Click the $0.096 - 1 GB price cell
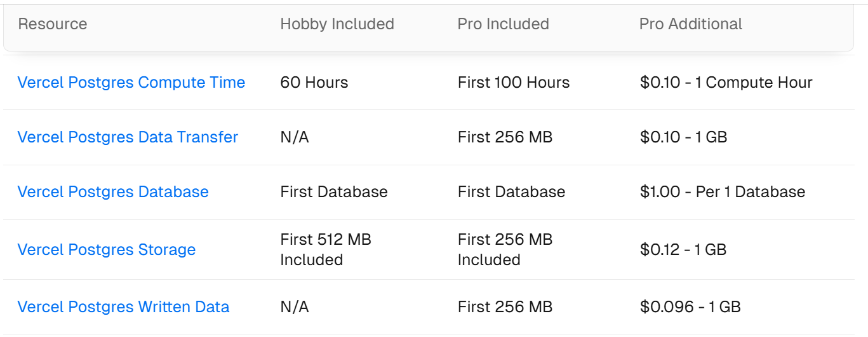This screenshot has width=868, height=337. click(690, 307)
